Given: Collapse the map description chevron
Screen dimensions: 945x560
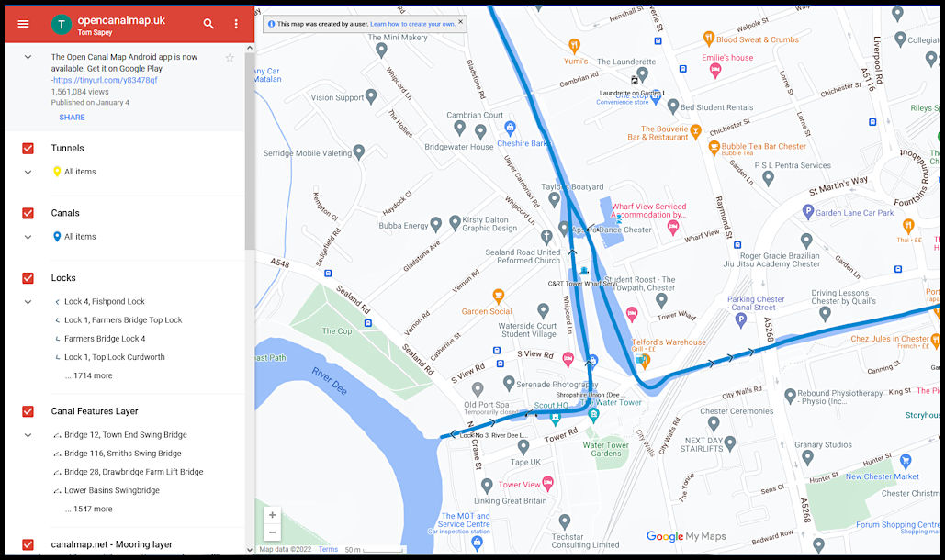Looking at the screenshot, I should click(28, 57).
